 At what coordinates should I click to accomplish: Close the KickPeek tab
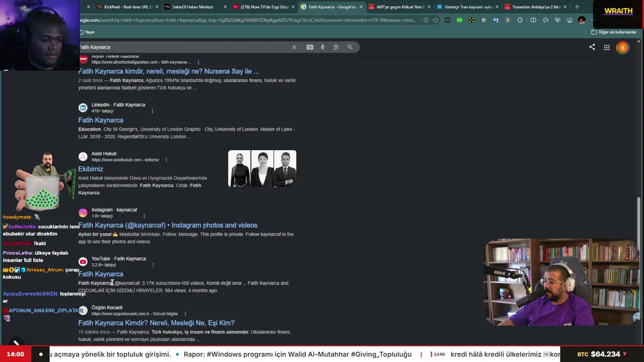[x=156, y=7]
